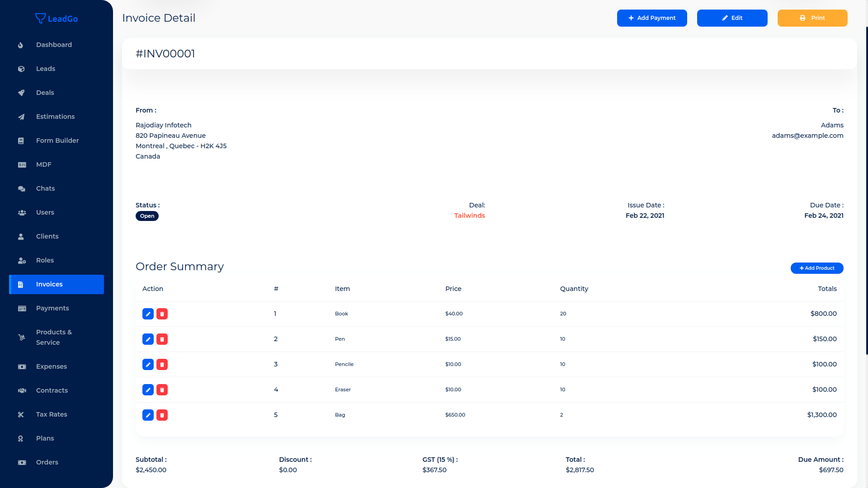Click edit icon for Pencile item
Image resolution: width=868 pixels, height=488 pixels.
(x=148, y=364)
